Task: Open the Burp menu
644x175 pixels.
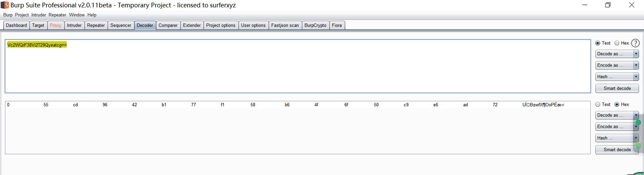Action: click(8, 15)
